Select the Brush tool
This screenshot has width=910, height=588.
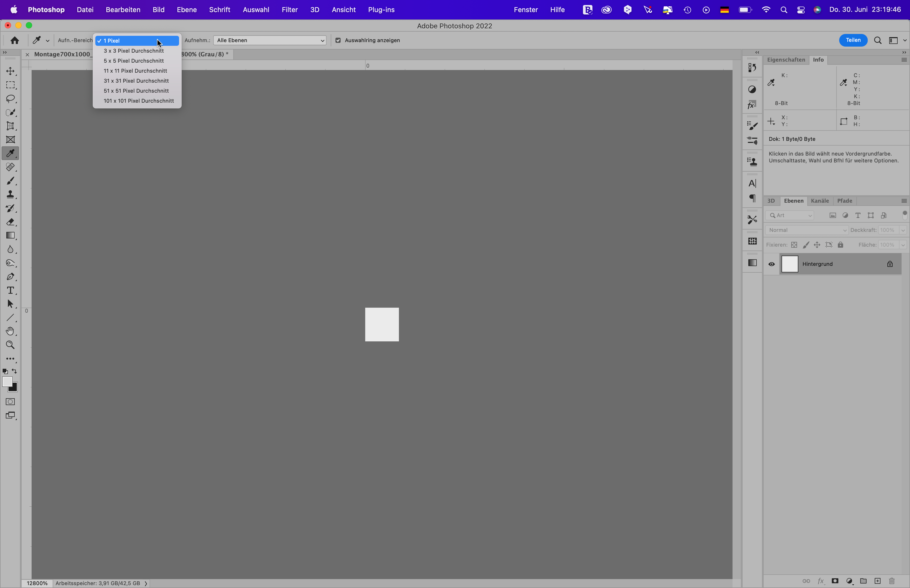click(x=10, y=181)
